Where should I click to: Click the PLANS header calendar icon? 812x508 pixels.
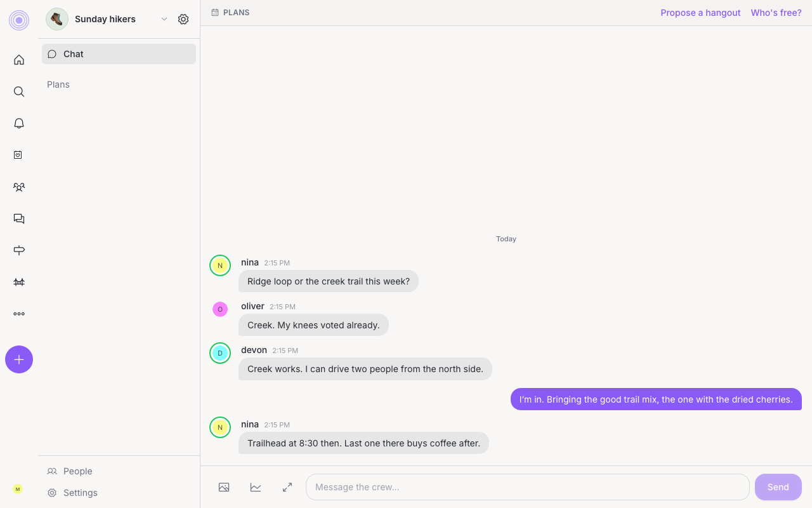[x=215, y=13]
